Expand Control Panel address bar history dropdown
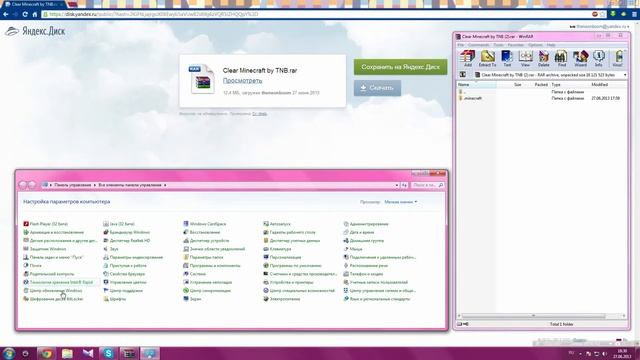Screen dimensions: 640x360 tap(396, 185)
